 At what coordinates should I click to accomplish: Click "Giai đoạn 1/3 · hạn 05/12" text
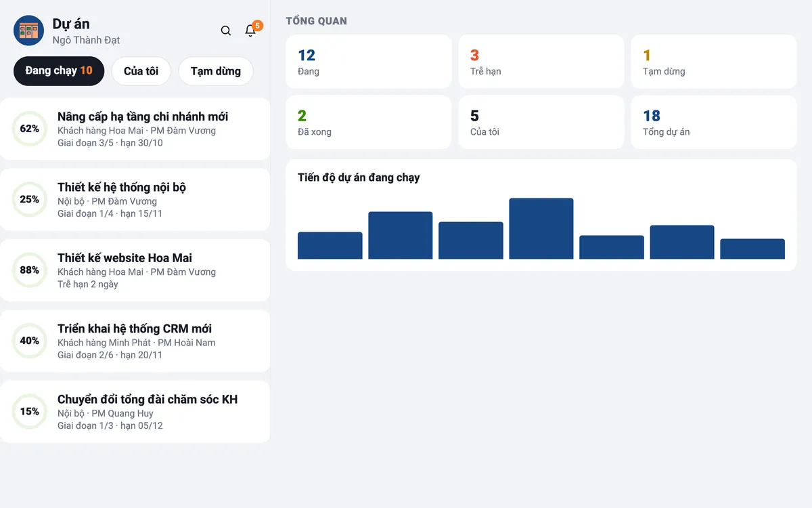coord(110,426)
